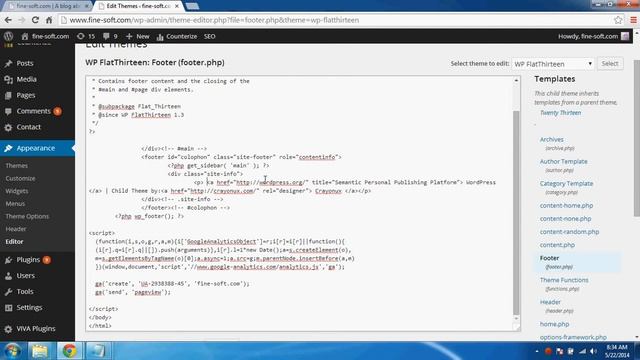Click Appearance in the sidebar
This screenshot has height=360, width=640.
(36, 148)
